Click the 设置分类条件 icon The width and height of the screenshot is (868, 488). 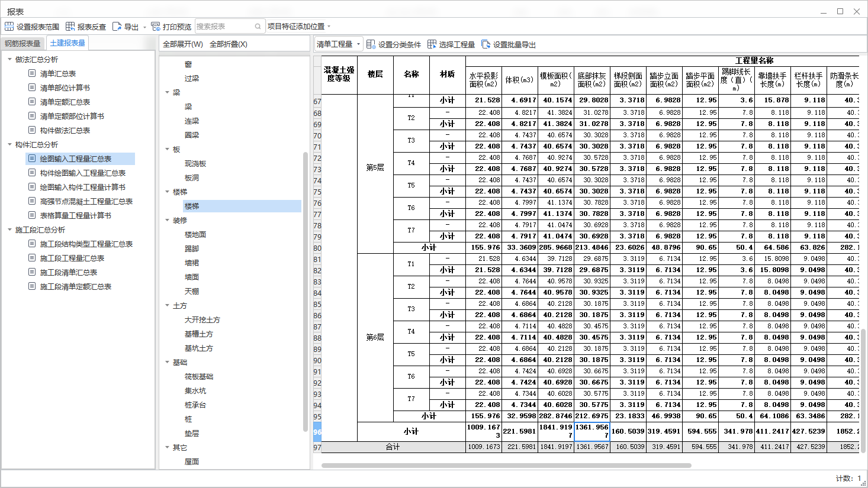[371, 44]
